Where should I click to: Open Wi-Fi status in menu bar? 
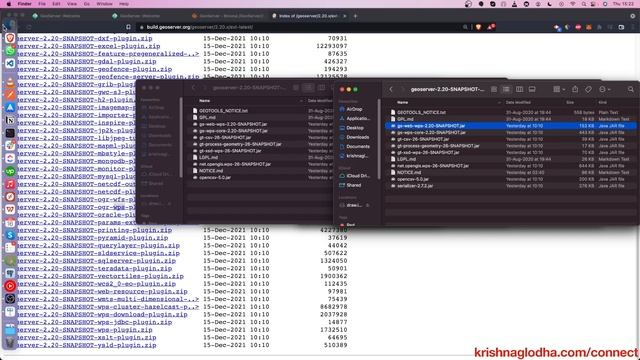point(573,4)
